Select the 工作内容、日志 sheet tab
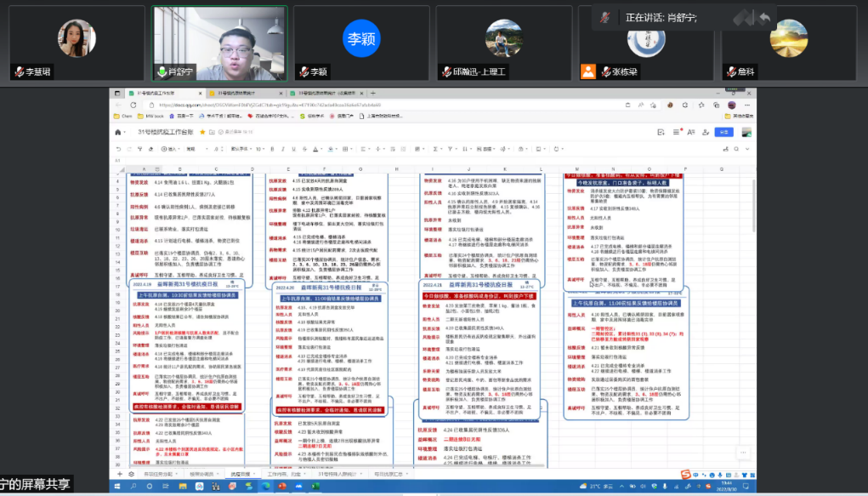The image size is (868, 496). pyautogui.click(x=285, y=475)
